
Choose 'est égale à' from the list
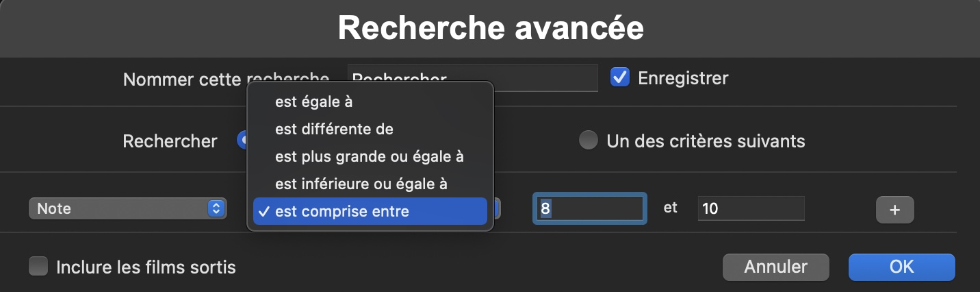pyautogui.click(x=313, y=101)
